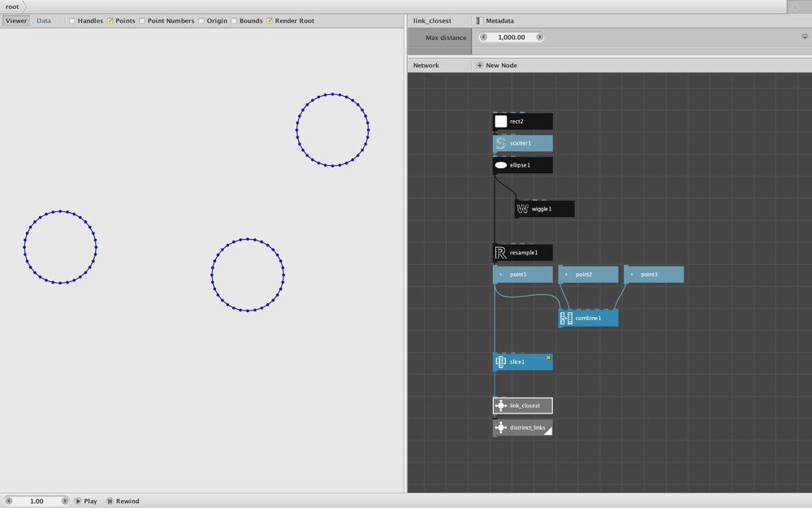Select the point2 node
This screenshot has height=508, width=812.
(x=588, y=275)
